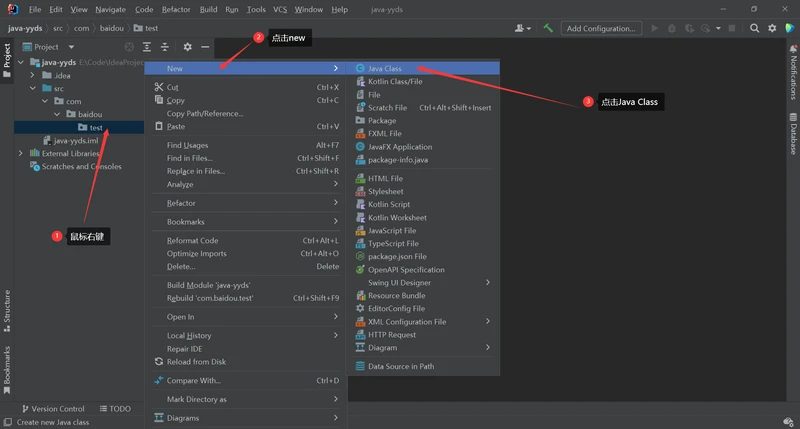Select Java Class from New submenu

(x=385, y=68)
